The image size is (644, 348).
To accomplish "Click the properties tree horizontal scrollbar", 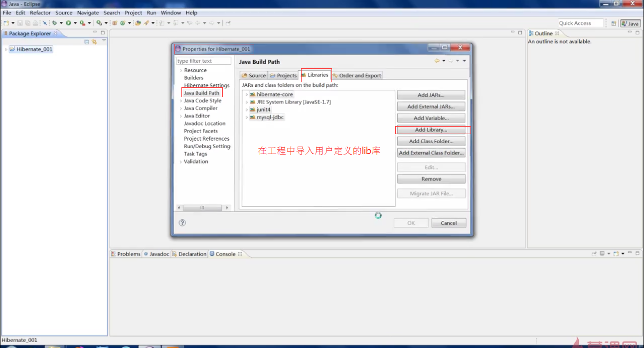I will 203,207.
